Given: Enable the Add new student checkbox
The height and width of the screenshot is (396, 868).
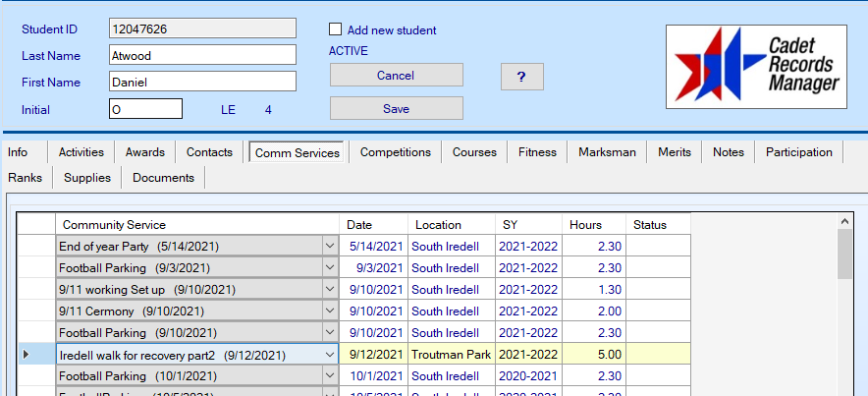Looking at the screenshot, I should [336, 30].
